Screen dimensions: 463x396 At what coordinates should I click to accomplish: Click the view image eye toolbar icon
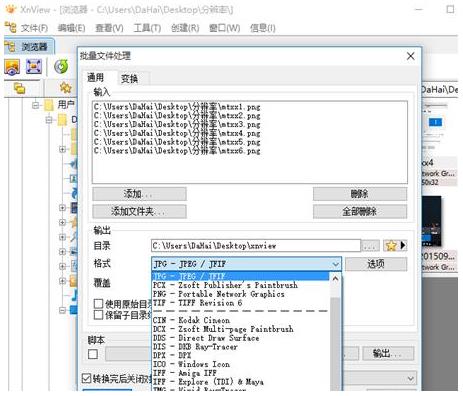12,66
